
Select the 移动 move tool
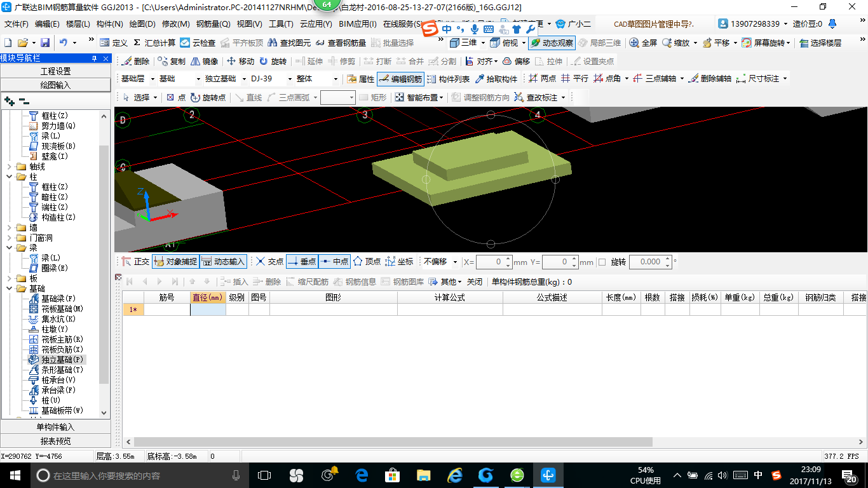tap(240, 61)
